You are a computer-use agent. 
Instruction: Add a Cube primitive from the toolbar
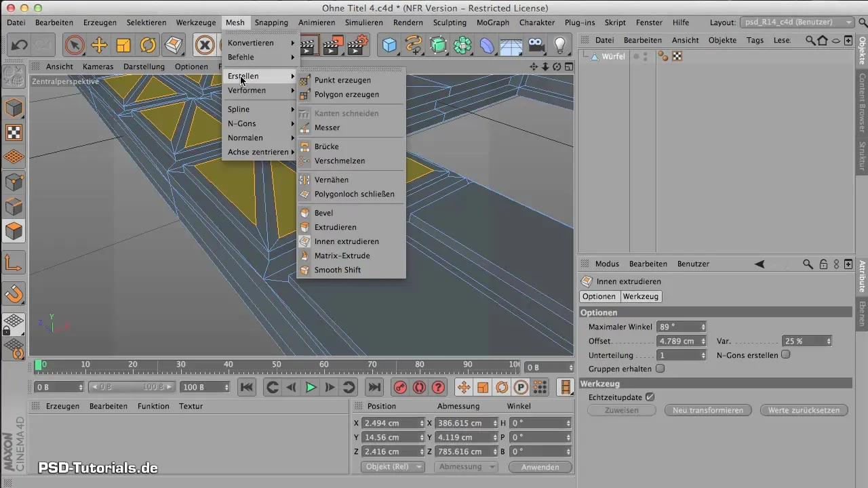coord(389,45)
